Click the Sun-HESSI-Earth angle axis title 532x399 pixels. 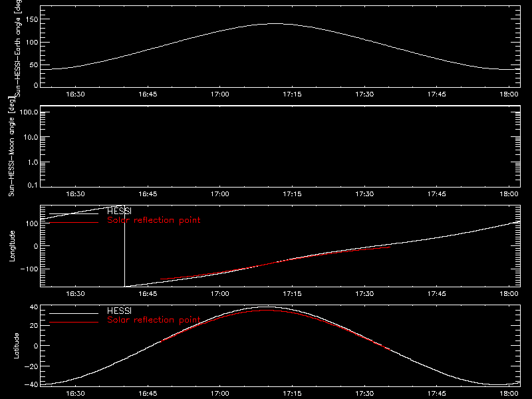click(x=18, y=48)
